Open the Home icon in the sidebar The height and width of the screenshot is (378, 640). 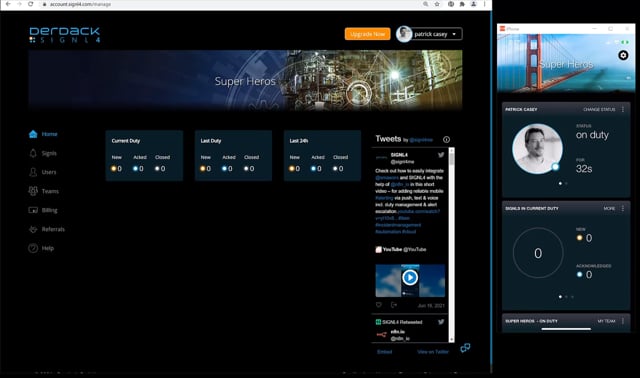coord(33,134)
